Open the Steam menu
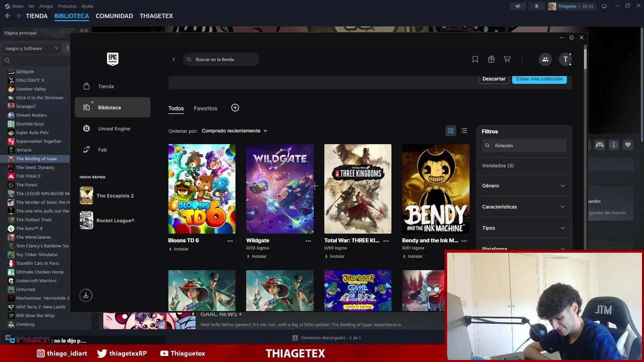 point(17,6)
